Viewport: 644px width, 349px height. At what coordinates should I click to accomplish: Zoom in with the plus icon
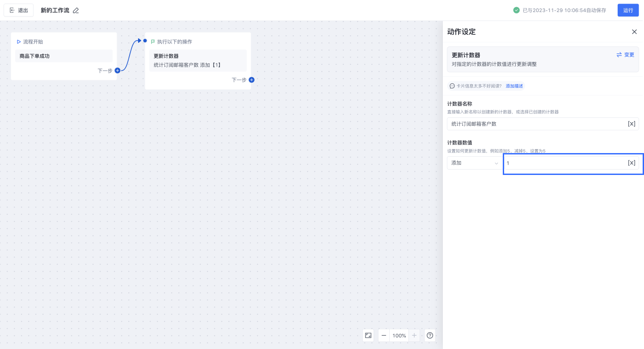414,335
